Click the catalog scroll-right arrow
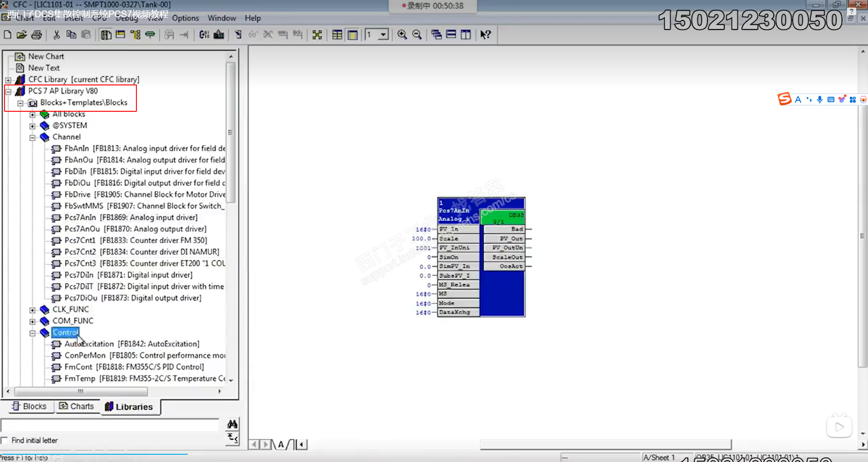868x462 pixels. click(x=220, y=391)
